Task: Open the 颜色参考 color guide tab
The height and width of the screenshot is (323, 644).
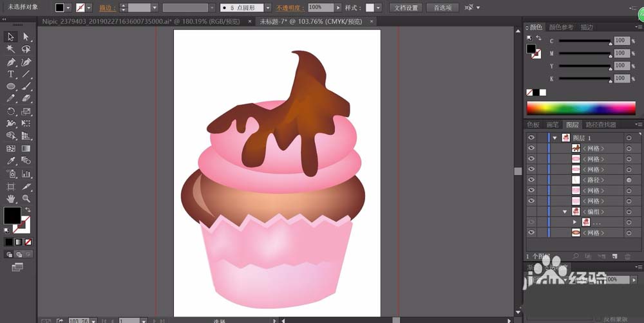Action: 561,27
